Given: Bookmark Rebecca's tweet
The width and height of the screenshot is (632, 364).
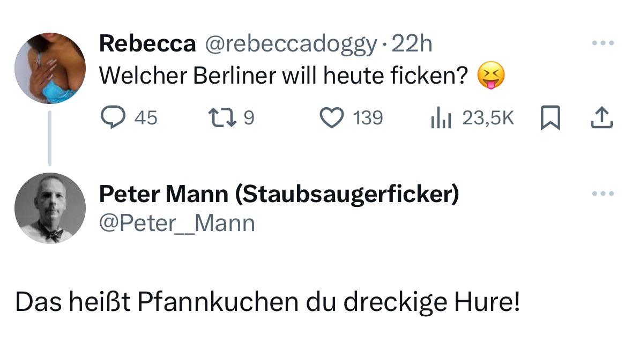Looking at the screenshot, I should [x=549, y=118].
